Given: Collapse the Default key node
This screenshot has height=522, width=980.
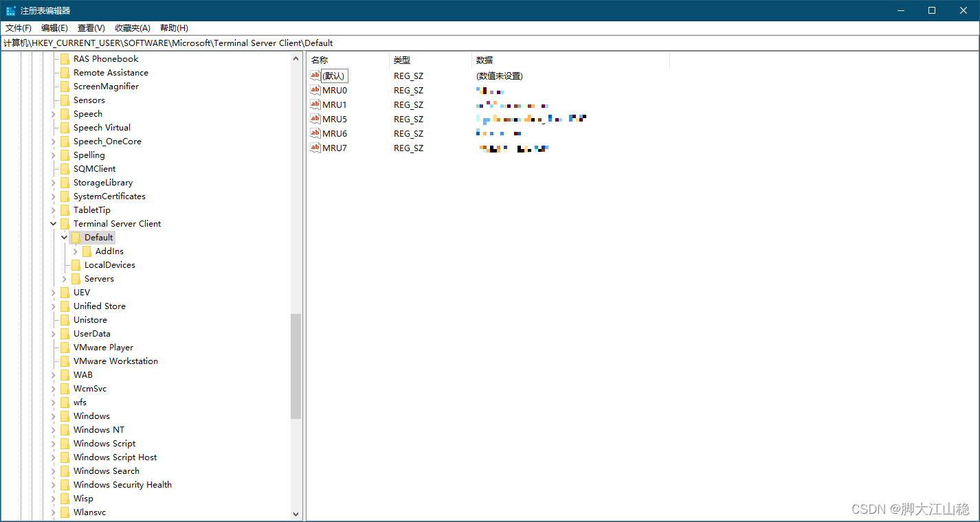Looking at the screenshot, I should (65, 238).
